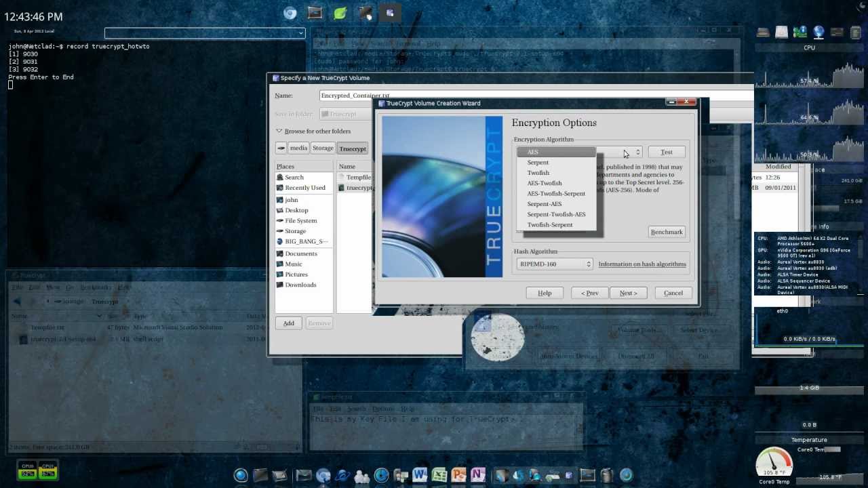Pick Twofish from the algorithm dropdown list
Image resolution: width=868 pixels, height=488 pixels.
tap(556, 173)
